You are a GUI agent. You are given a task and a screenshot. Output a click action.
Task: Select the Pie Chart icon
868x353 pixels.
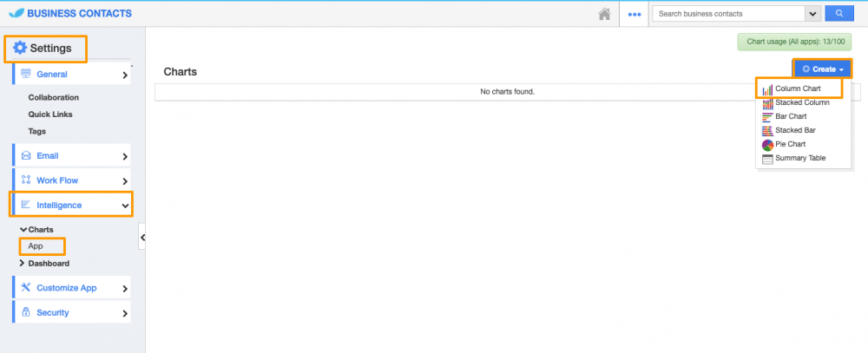tap(767, 144)
